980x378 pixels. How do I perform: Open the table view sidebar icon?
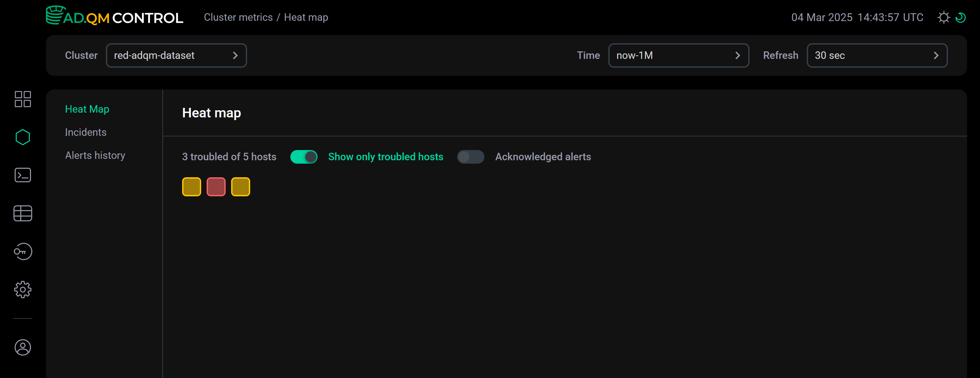22,213
